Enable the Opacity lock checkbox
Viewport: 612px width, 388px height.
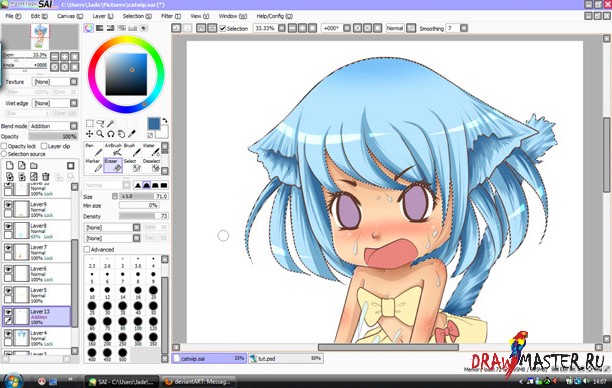(x=4, y=146)
